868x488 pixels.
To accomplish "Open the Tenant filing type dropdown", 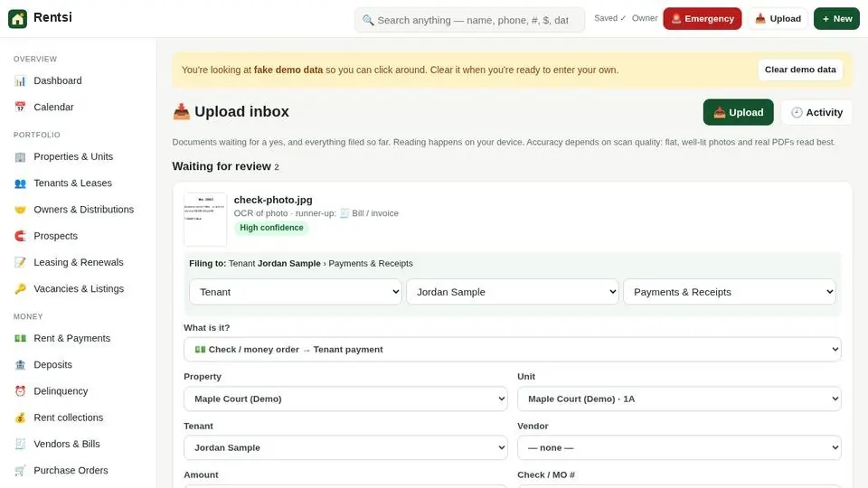I will 295,292.
